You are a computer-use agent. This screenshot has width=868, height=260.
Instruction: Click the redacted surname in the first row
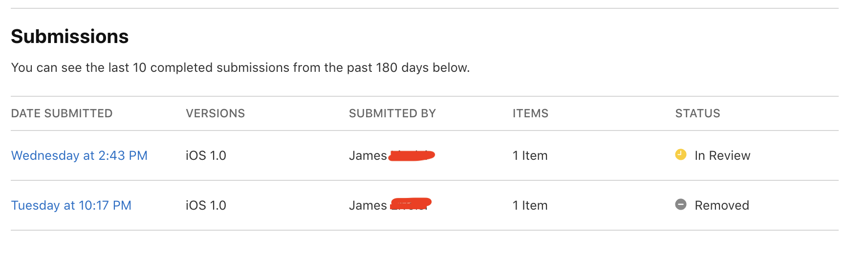coord(412,155)
